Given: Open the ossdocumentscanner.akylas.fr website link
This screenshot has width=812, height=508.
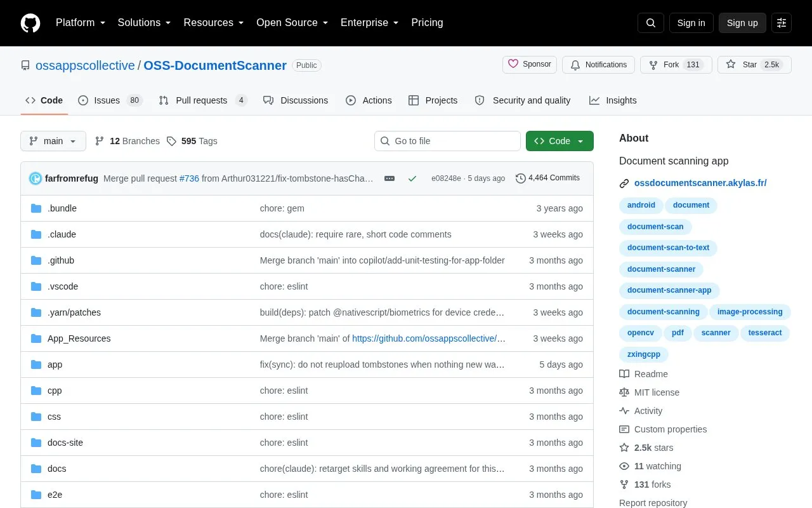Looking at the screenshot, I should pos(700,184).
